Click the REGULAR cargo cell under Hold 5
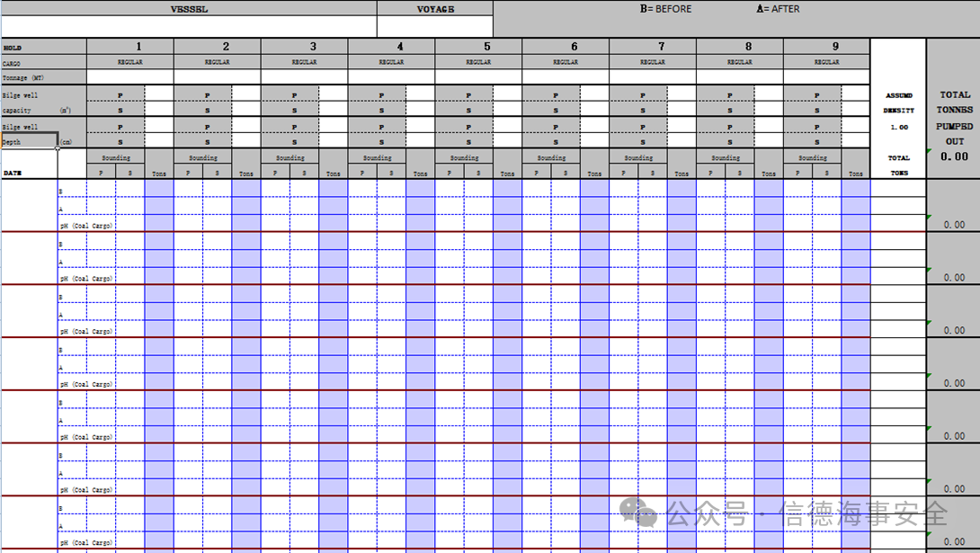Screen dimensions: 980x553 pos(478,62)
